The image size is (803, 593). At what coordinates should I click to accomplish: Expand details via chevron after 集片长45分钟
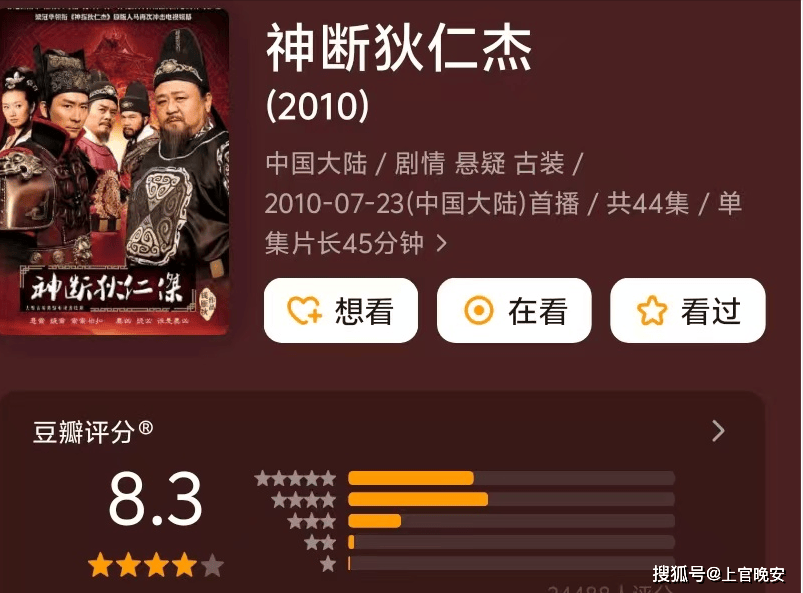pos(442,243)
